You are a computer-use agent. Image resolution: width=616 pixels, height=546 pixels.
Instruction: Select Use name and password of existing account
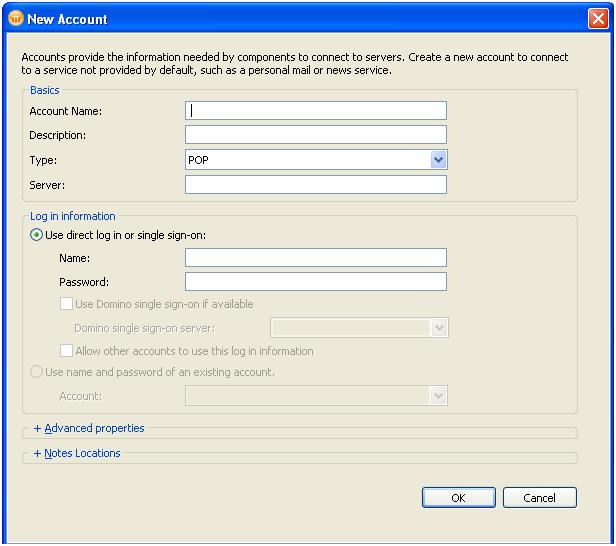[x=36, y=372]
